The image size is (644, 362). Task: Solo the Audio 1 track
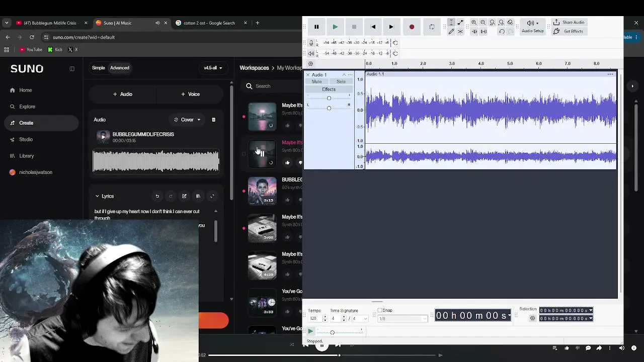341,81
